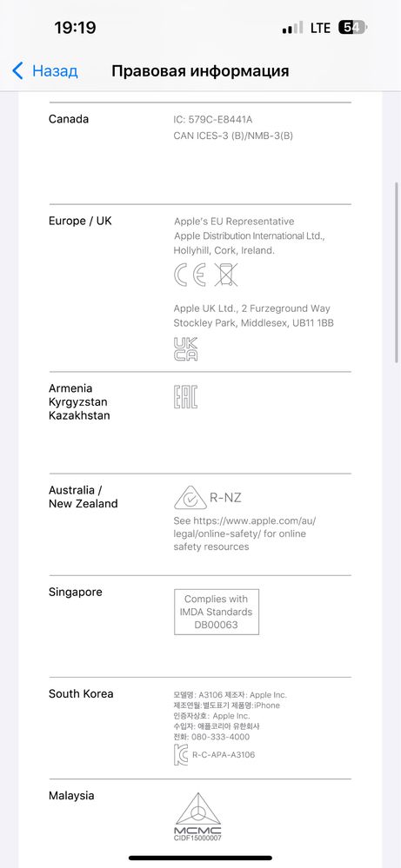Viewport: 401px width, 868px height.
Task: Tap the blue back chevron icon
Action: click(x=17, y=71)
